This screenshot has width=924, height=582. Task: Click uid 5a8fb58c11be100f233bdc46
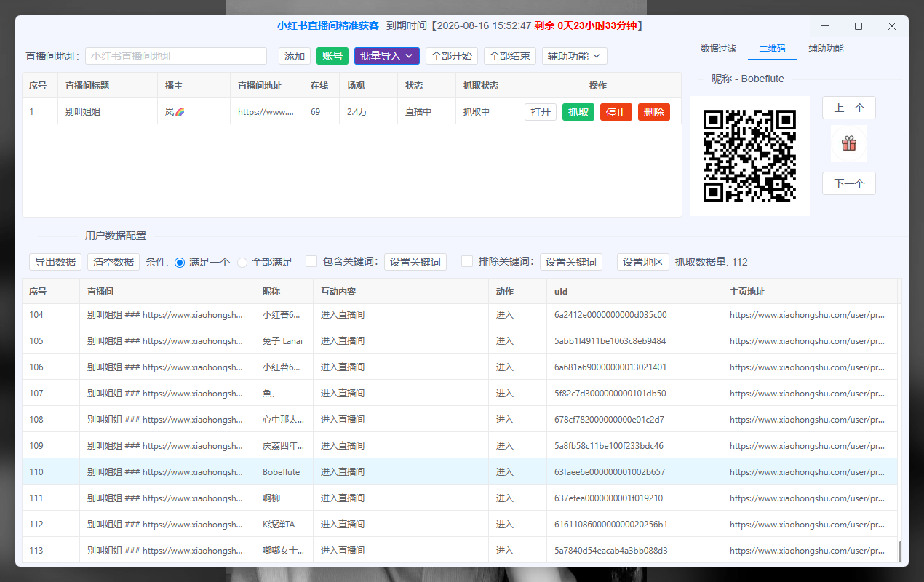click(609, 446)
